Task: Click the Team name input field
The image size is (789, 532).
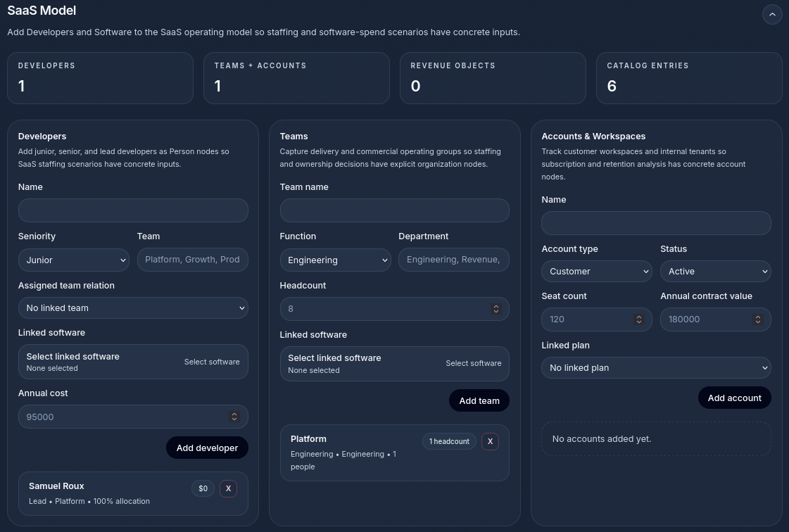Action: coord(394,210)
